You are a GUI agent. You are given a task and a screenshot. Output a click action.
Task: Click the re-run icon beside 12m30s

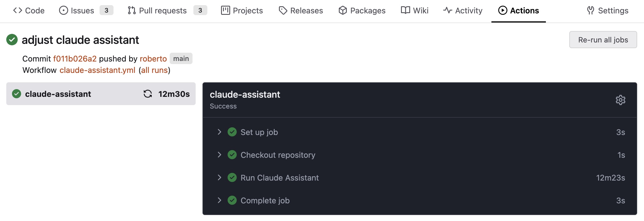148,94
